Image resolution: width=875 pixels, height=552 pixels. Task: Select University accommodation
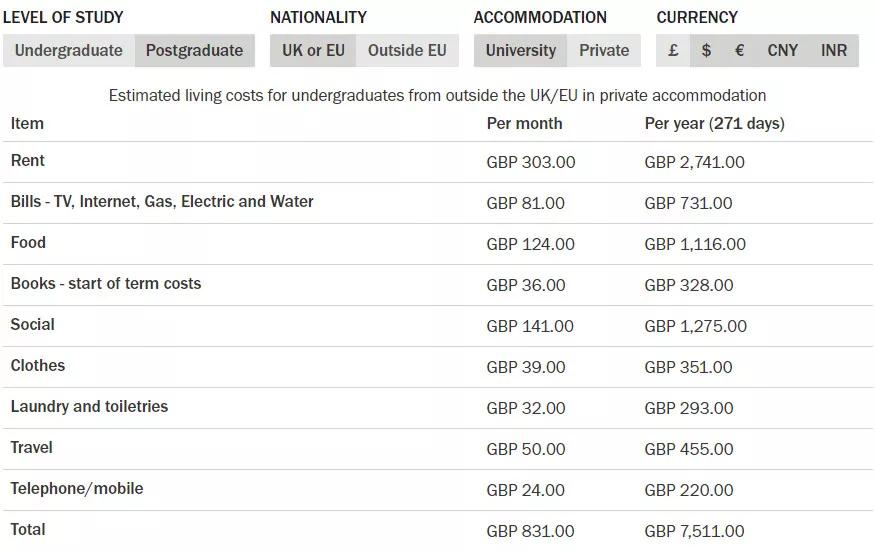click(x=521, y=50)
